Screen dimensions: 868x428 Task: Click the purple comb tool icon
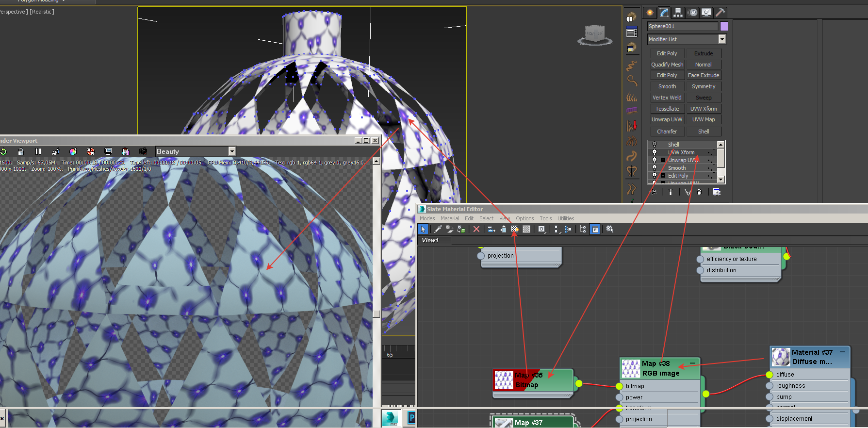(x=631, y=111)
